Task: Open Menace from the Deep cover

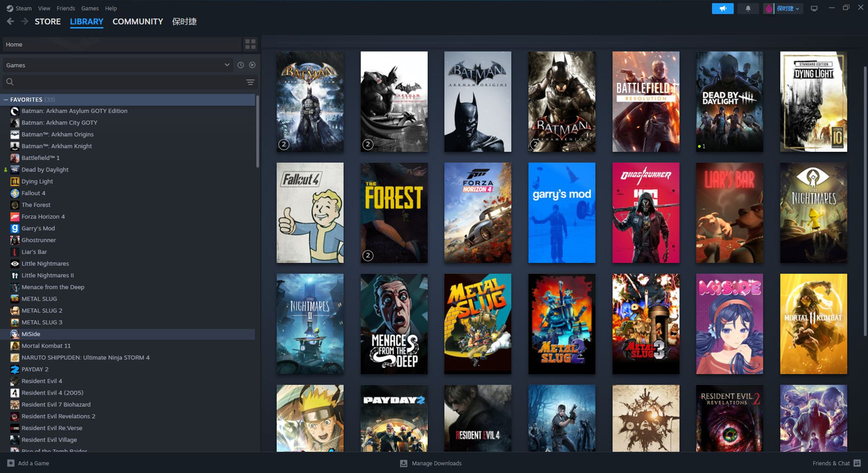Action: [394, 324]
